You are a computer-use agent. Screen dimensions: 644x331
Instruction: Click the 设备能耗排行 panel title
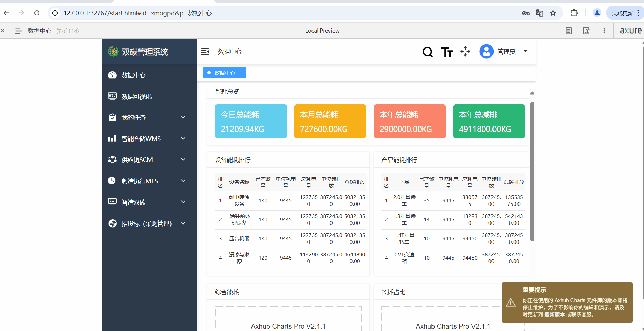[x=233, y=160]
